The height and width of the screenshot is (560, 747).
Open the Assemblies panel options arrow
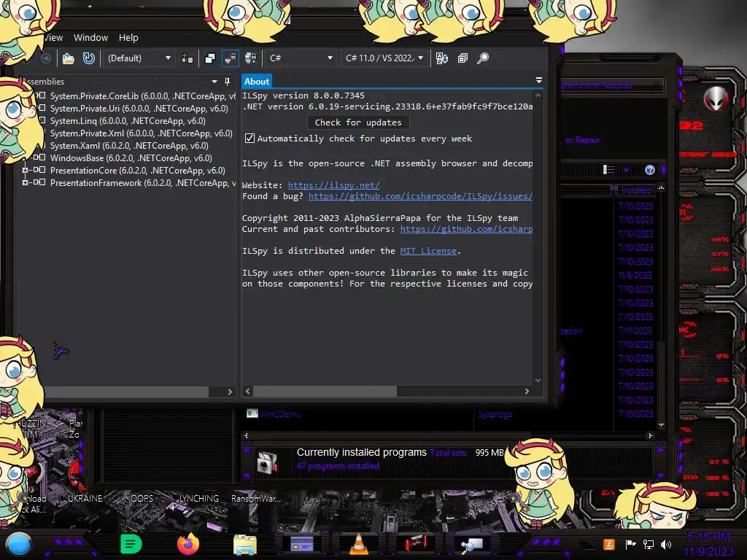pos(214,82)
